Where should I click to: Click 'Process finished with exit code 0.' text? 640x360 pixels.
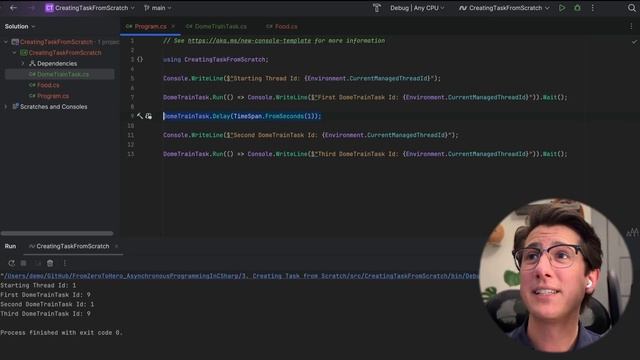coord(61,333)
